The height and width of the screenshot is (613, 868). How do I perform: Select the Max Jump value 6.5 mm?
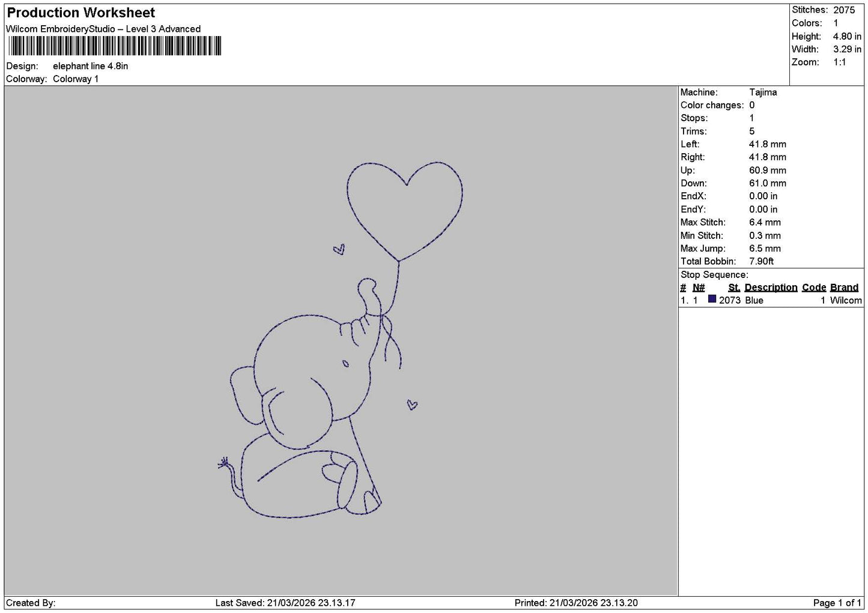[x=765, y=249]
